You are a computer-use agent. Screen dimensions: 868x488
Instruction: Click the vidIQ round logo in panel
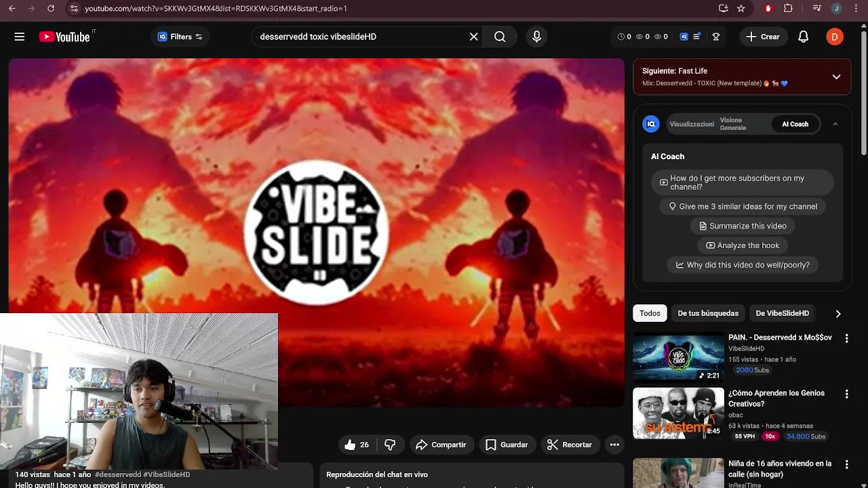point(651,124)
